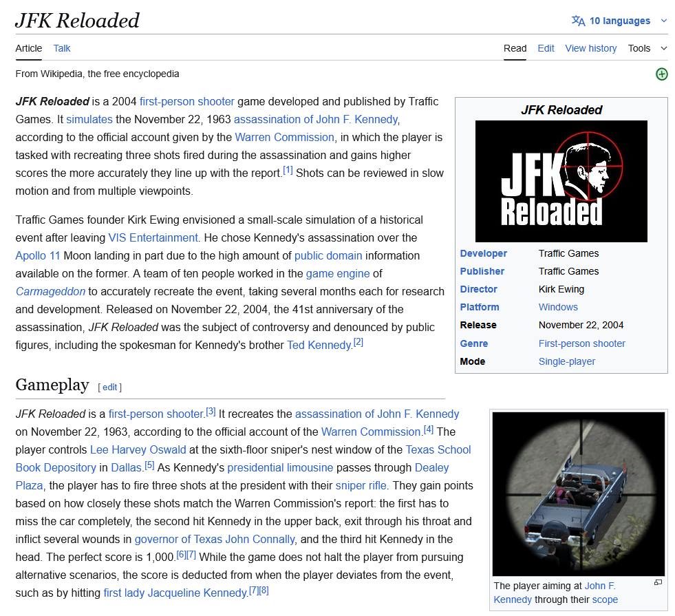Enlarge the scope image icon

pos(658,582)
